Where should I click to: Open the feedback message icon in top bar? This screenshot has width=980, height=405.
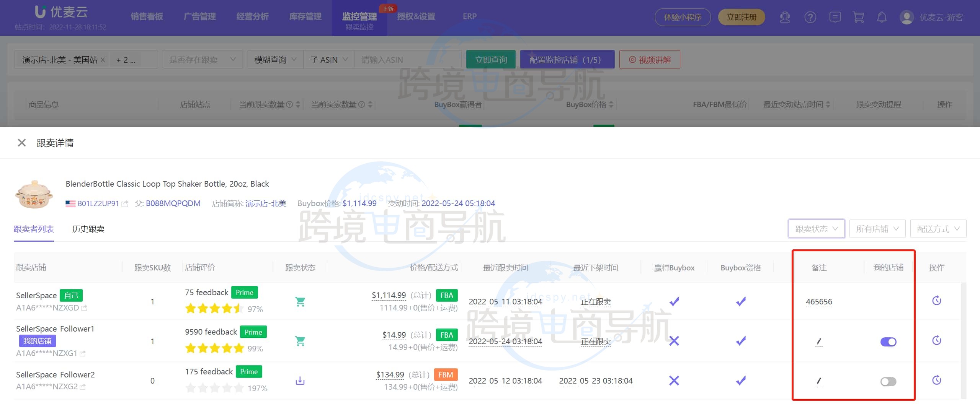(x=835, y=17)
